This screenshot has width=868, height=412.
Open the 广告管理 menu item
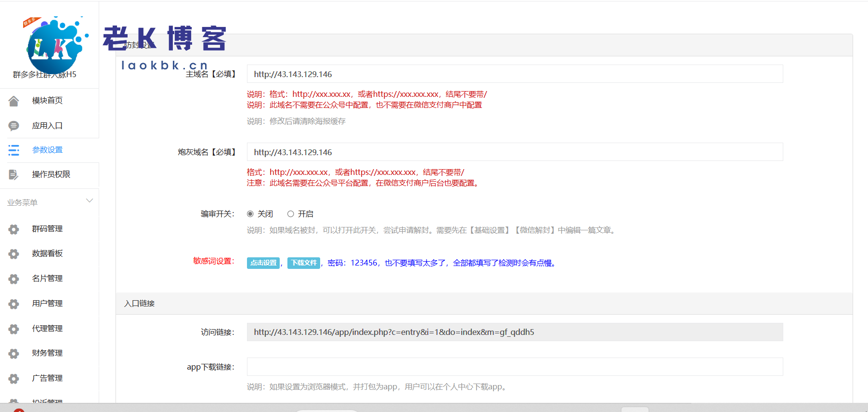pos(47,378)
